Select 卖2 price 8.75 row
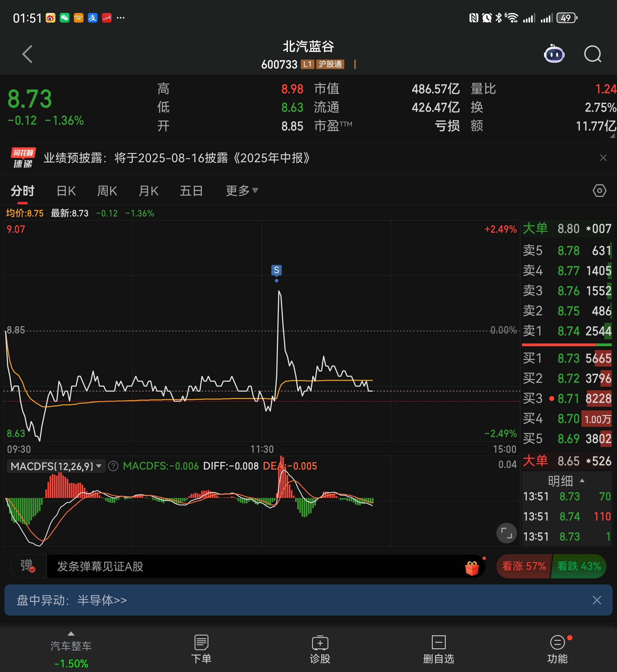The image size is (617, 672). pos(567,311)
